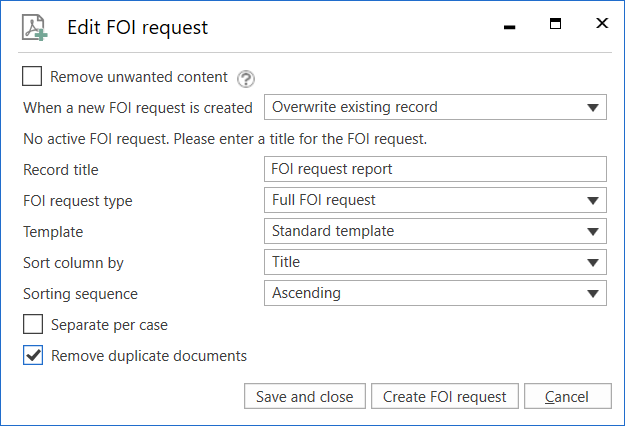Focus the Record title text field
Screen dimensions: 625x426
tap(435, 169)
